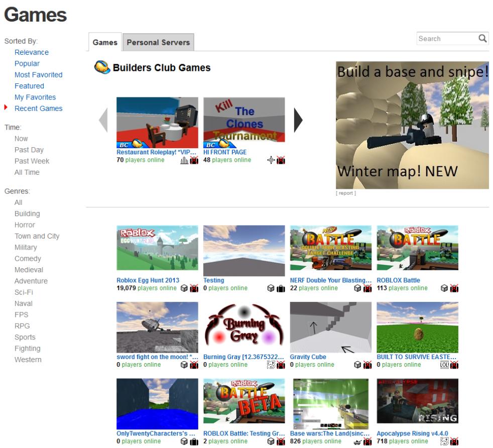Click the gear-allowed icon for OnlyTwentyCharacters's game
The image size is (493, 448).
(194, 441)
